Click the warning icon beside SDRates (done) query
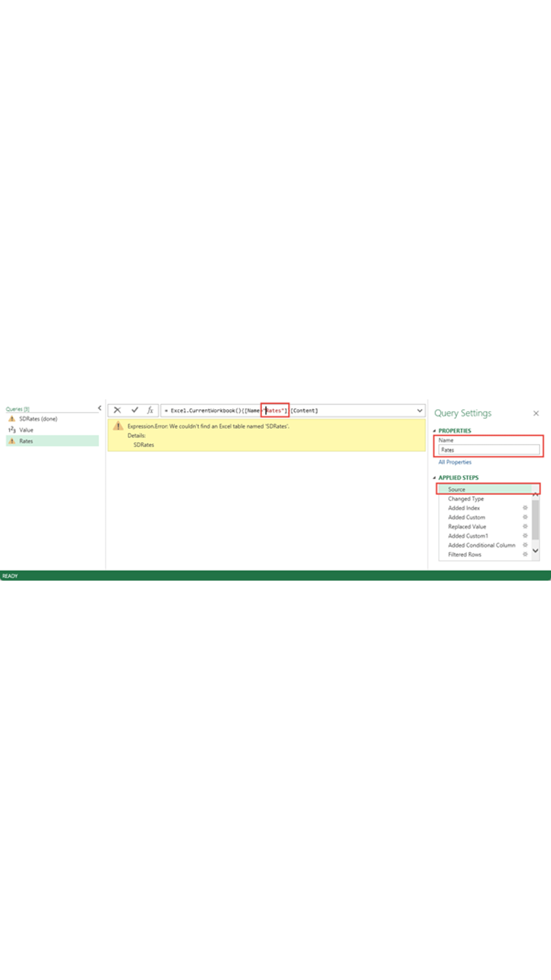This screenshot has width=551, height=980. pyautogui.click(x=11, y=418)
